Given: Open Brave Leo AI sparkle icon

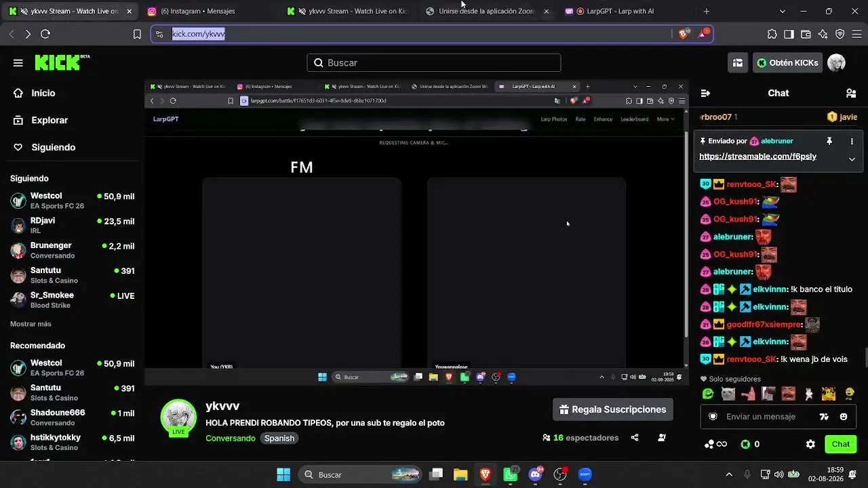Looking at the screenshot, I should (823, 34).
